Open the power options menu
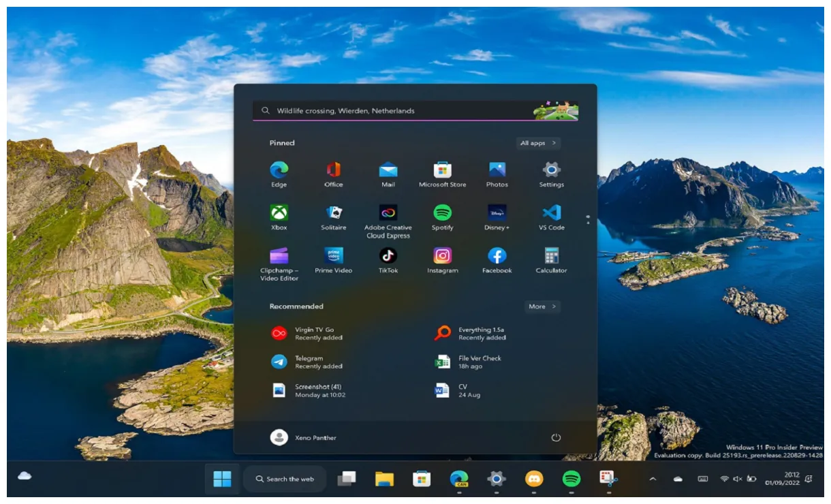Image resolution: width=831 pixels, height=504 pixels. click(x=556, y=437)
